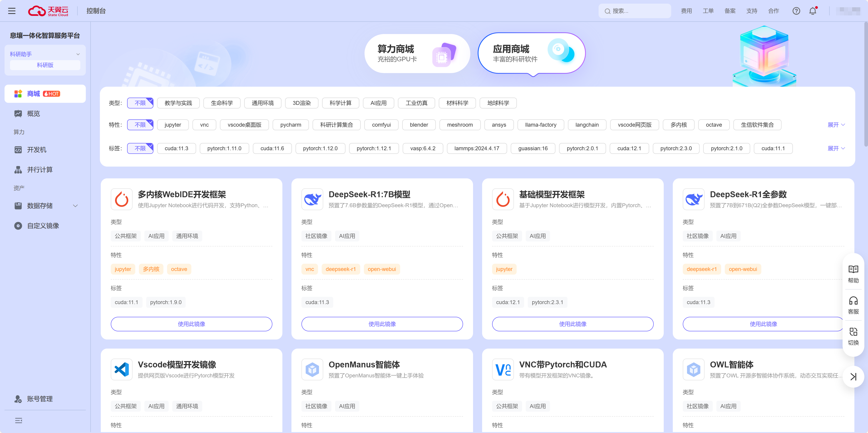
Task: Click the 切换 switch floating icon
Action: point(853,336)
